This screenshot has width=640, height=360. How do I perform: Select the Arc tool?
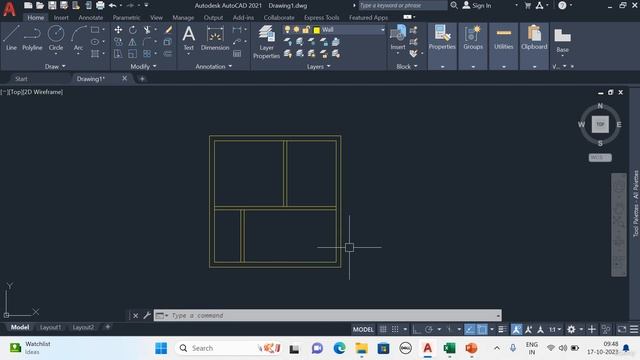pos(78,38)
